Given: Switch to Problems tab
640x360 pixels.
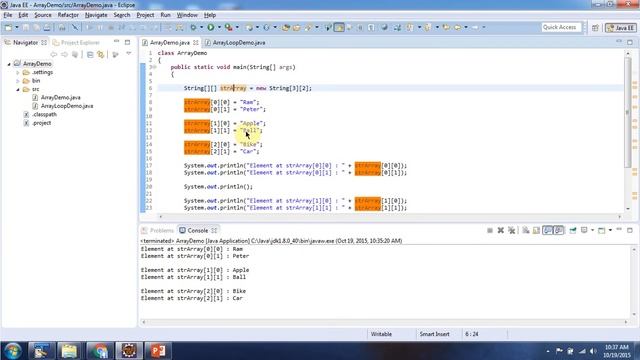Looking at the screenshot, I should pos(158,231).
